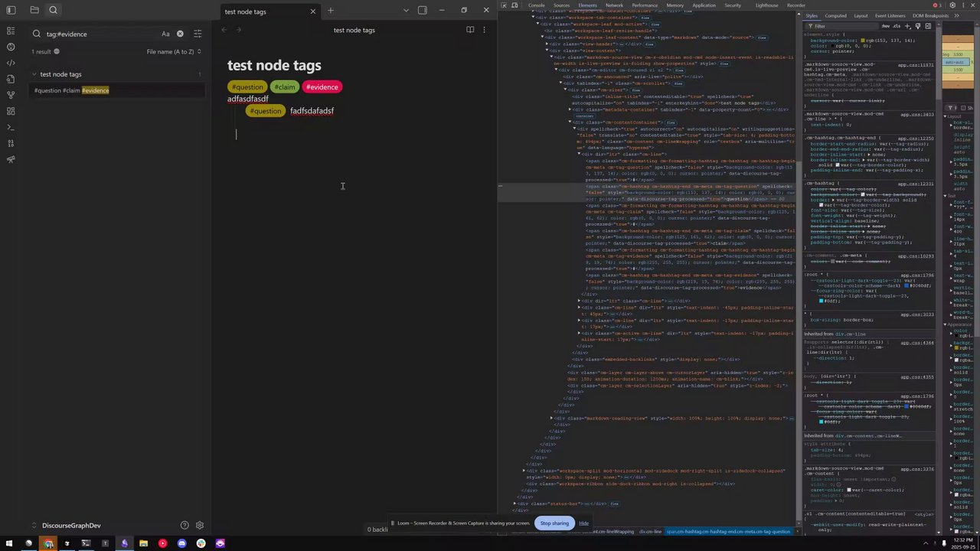Activate DevTools inspect element picker
The height and width of the screenshot is (551, 980).
click(x=504, y=5)
